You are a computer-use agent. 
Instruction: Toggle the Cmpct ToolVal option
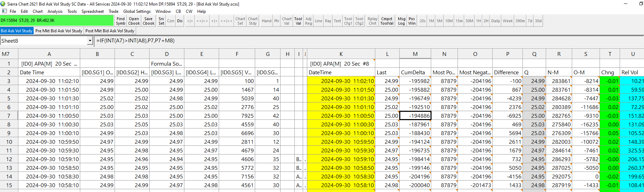click(x=387, y=21)
